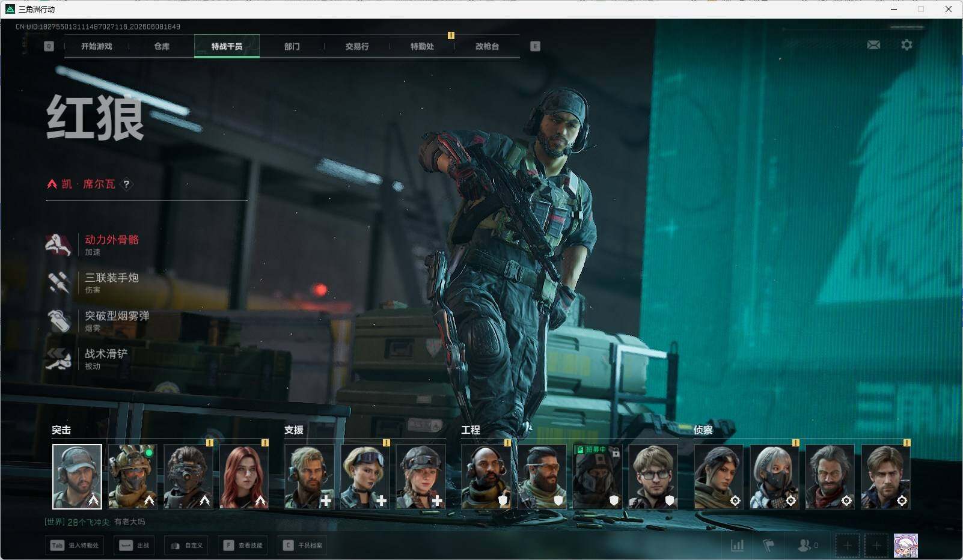Select the bald bearded 工程 operator portrait
Image resolution: width=963 pixels, height=560 pixels.
coord(486,476)
